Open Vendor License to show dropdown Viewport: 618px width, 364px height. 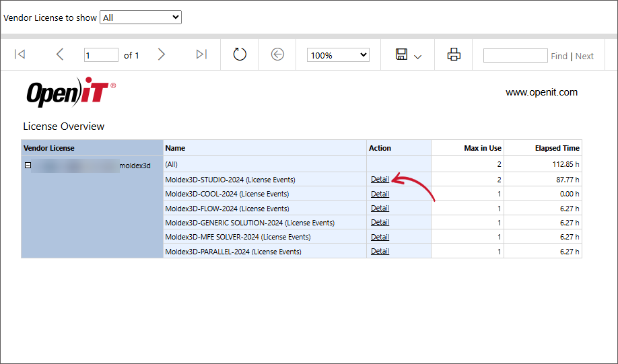[141, 17]
